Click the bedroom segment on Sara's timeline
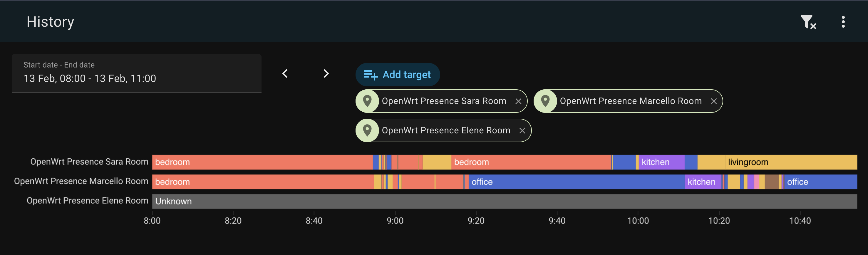Screen dimensions: 868x255 click(x=236, y=162)
